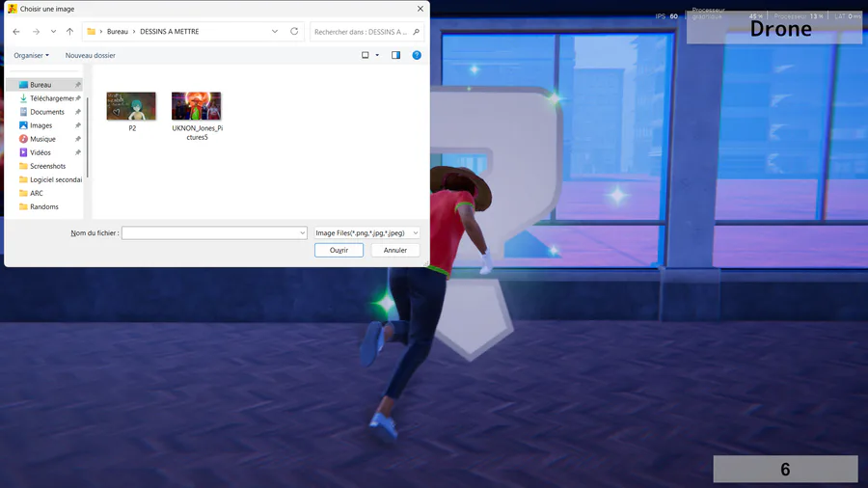Select DESSINS A METTRE breadcrumb segment
Viewport: 868px width, 488px height.
[x=170, y=32]
